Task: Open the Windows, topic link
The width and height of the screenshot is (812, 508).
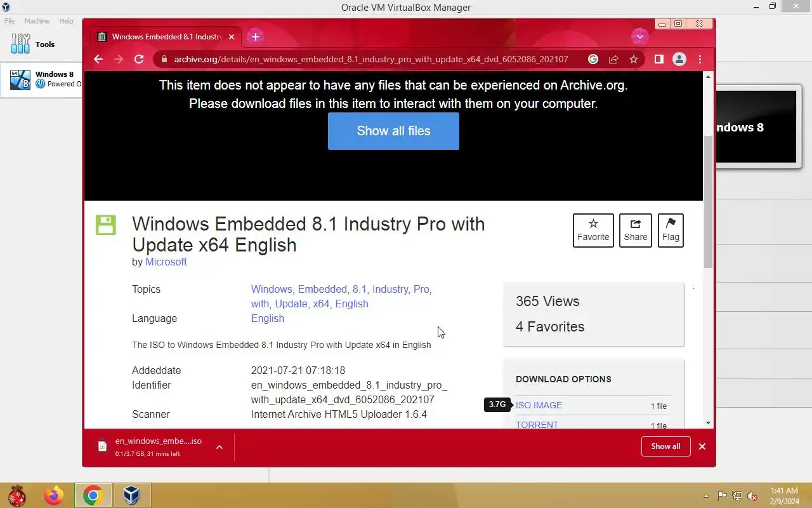Action: click(273, 289)
